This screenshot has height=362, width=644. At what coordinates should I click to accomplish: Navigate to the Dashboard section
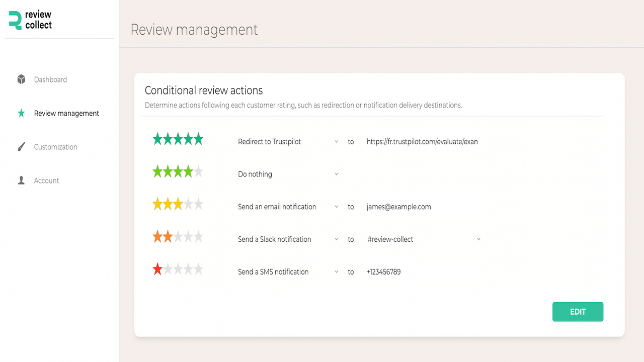[x=50, y=79]
